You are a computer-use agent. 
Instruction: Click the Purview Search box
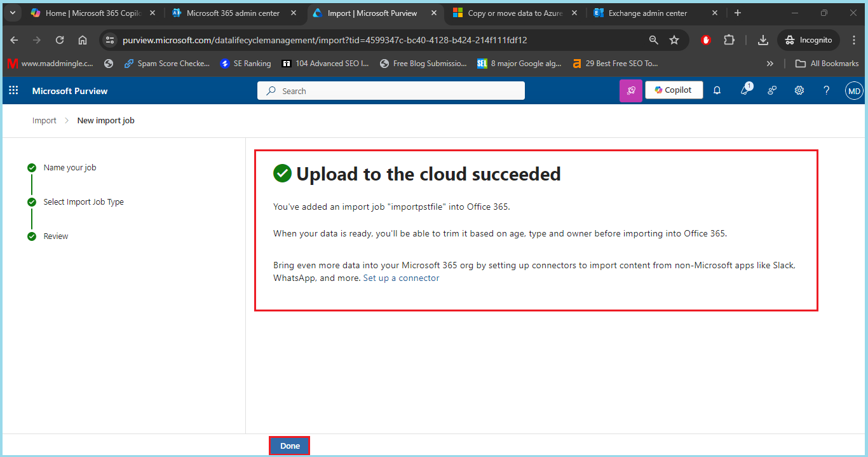pyautogui.click(x=391, y=91)
